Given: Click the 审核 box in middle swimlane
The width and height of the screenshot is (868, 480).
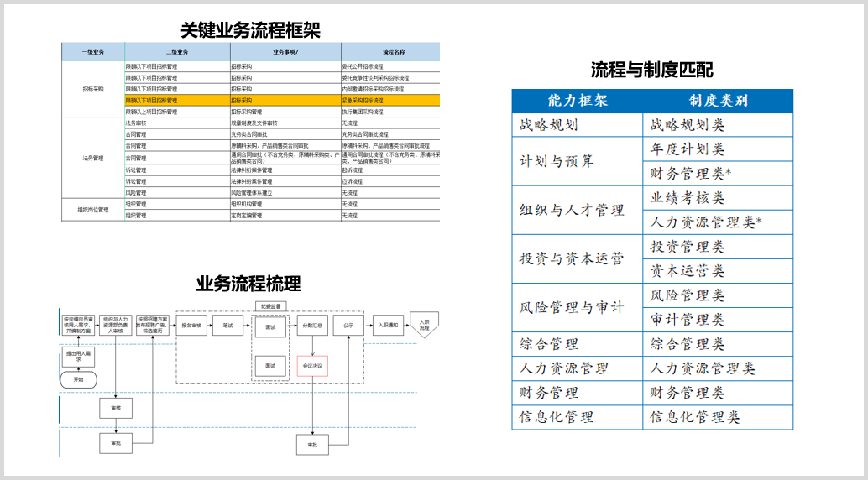Looking at the screenshot, I should click(116, 408).
